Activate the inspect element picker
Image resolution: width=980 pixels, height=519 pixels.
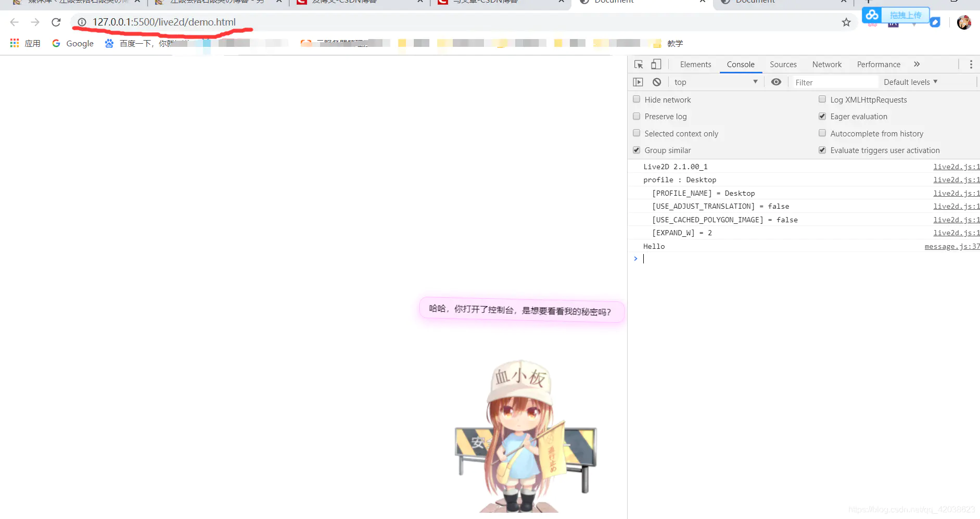639,65
